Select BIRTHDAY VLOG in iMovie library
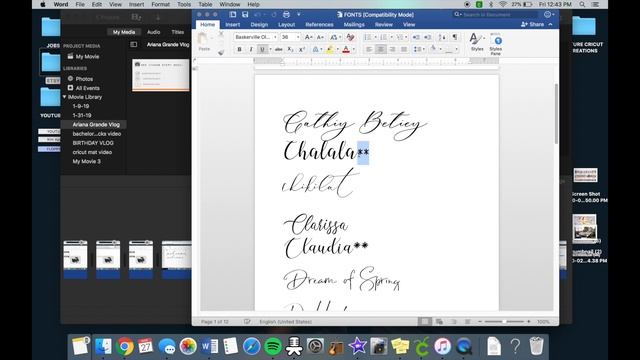 [x=93, y=143]
